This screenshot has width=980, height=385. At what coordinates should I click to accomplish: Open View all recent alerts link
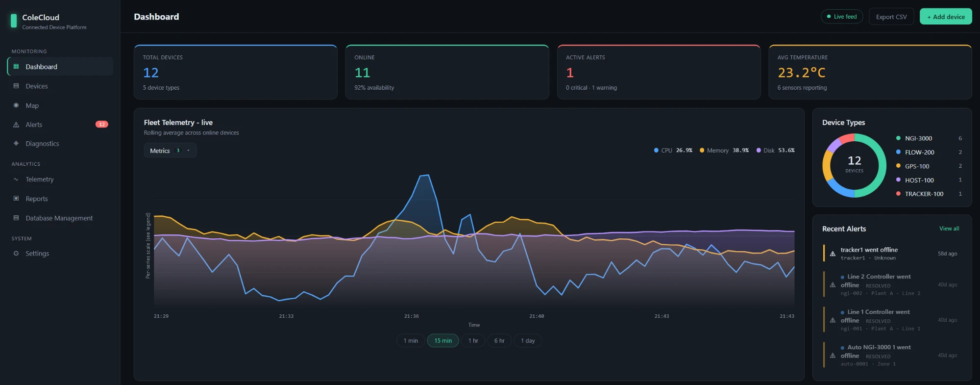click(x=949, y=229)
